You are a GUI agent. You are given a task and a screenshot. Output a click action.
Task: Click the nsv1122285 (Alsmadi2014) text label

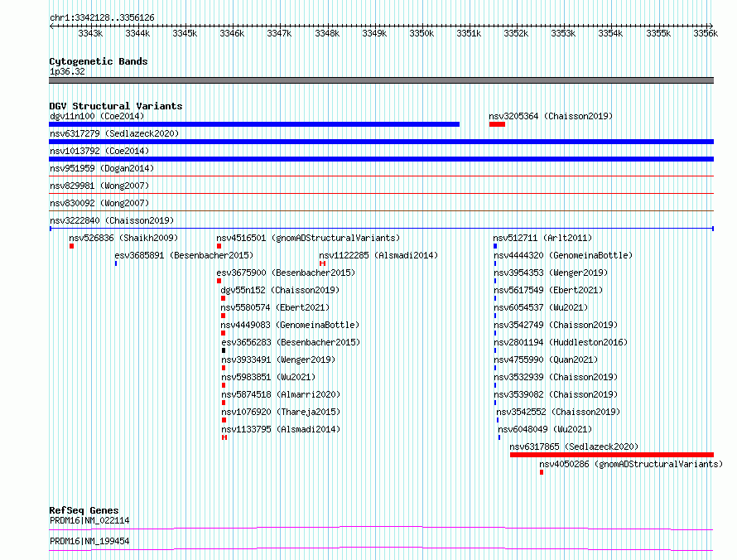tap(378, 255)
